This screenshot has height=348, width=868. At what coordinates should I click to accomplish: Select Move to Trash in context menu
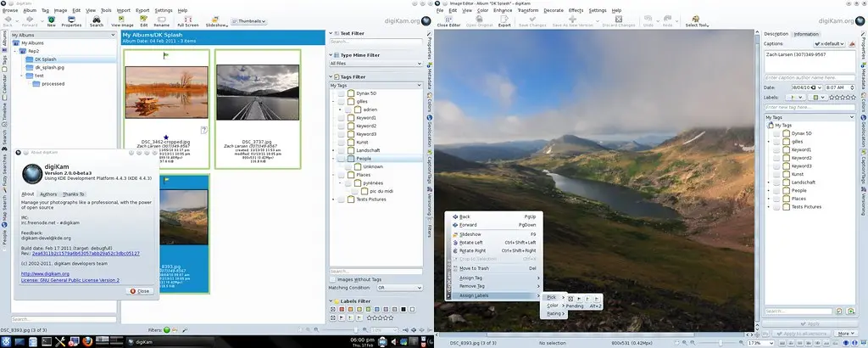tap(476, 267)
